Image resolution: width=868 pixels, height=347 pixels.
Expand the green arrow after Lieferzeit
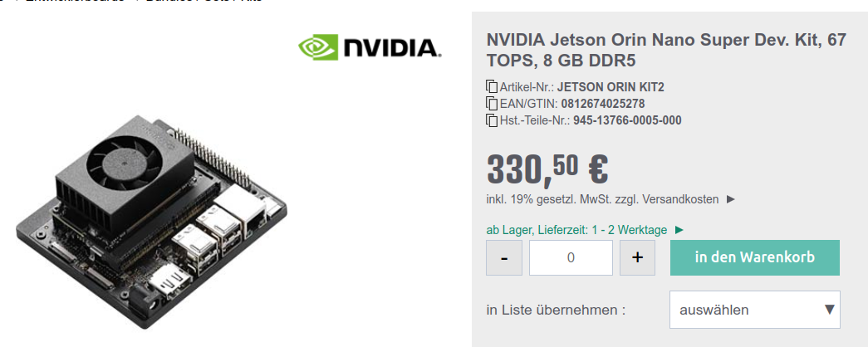679,230
